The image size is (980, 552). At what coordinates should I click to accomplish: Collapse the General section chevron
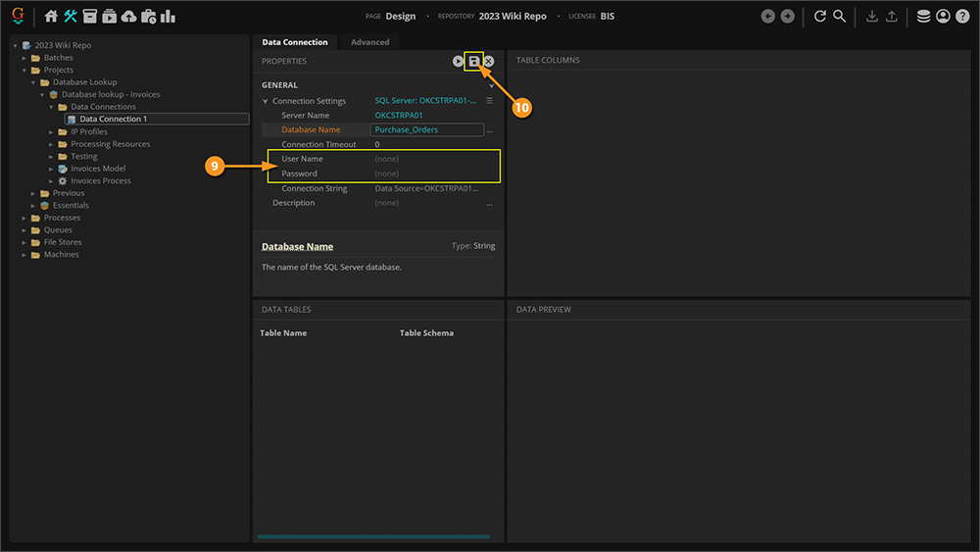[492, 85]
